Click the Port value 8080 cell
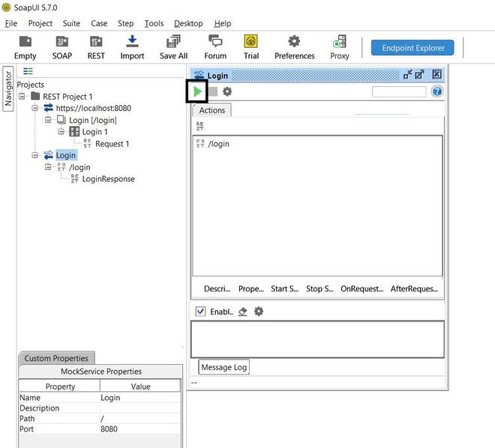 pyautogui.click(x=140, y=429)
